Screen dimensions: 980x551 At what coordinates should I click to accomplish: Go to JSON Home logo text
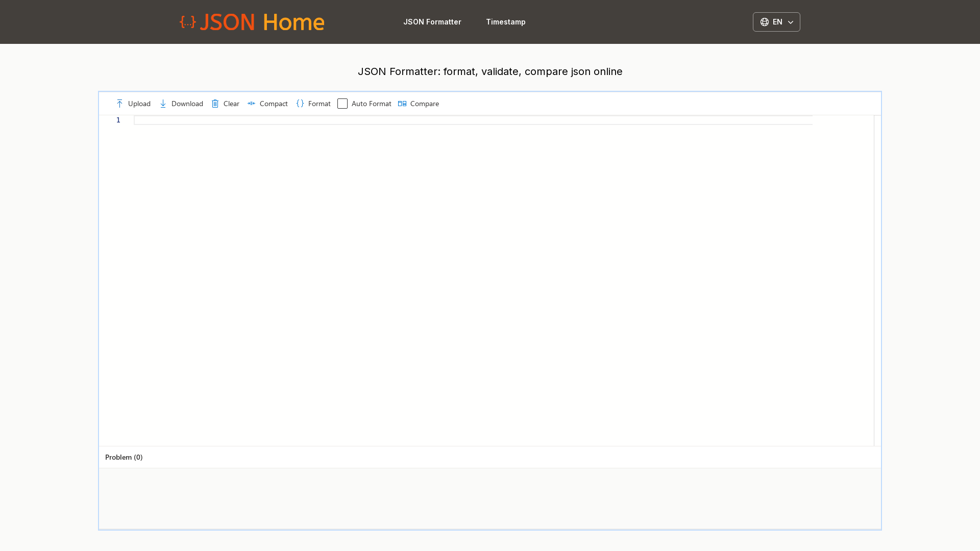[x=262, y=22]
